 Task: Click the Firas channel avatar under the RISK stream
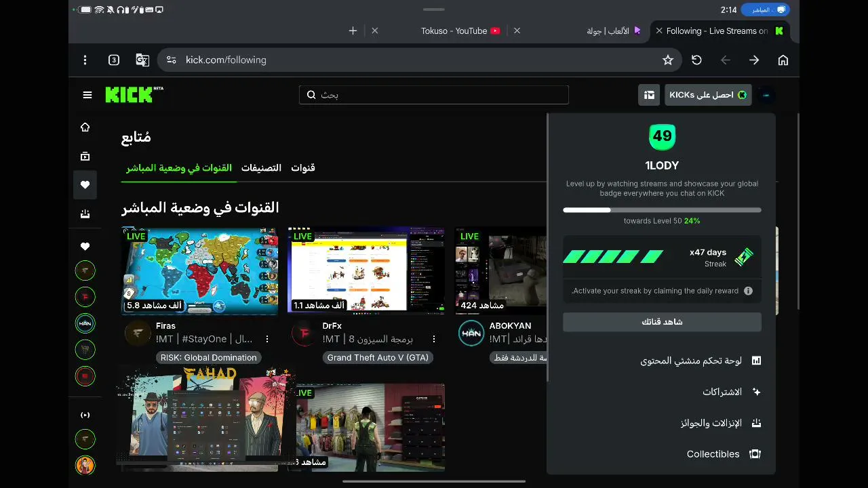[x=138, y=333]
